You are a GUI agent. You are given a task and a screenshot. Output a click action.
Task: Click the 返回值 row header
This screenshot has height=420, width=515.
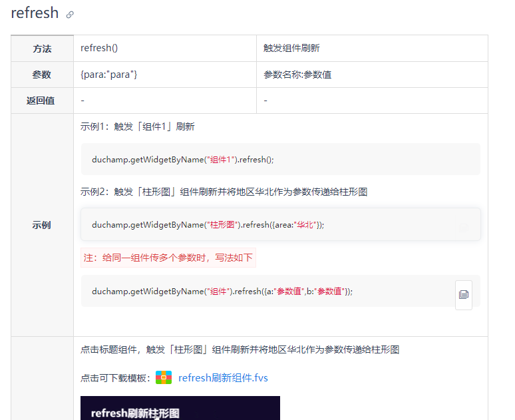pos(42,101)
